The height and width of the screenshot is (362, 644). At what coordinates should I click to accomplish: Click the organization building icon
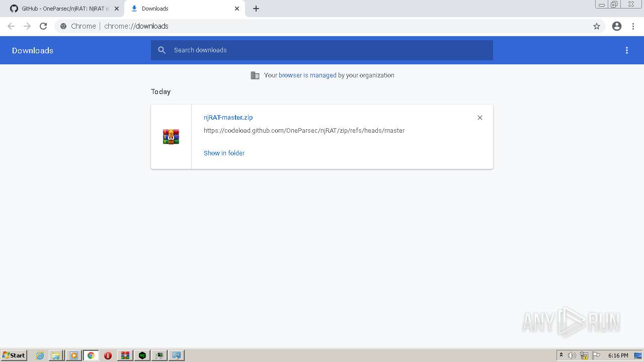pos(255,75)
